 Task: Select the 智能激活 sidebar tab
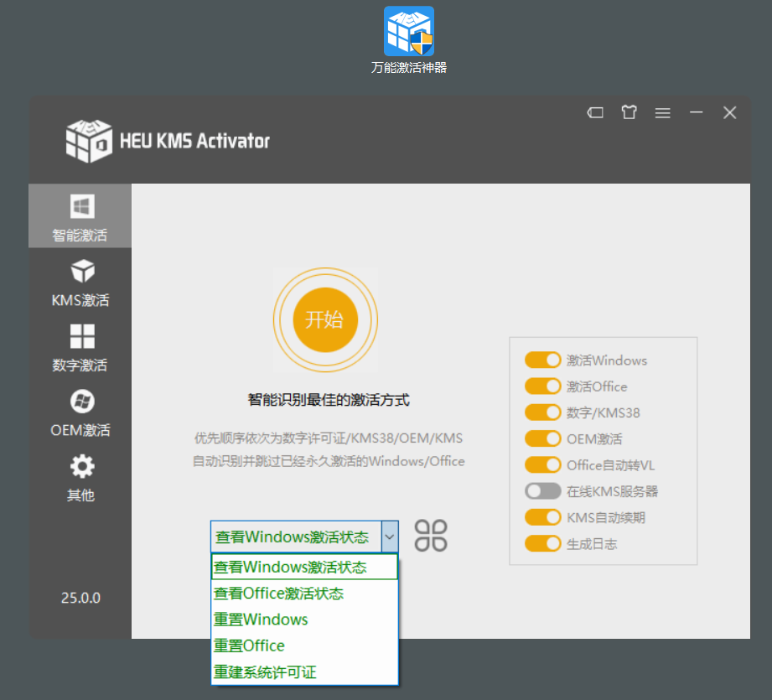pyautogui.click(x=80, y=216)
